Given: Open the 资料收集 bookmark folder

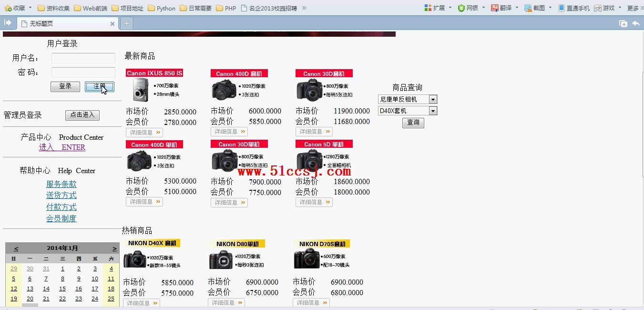Looking at the screenshot, I should [x=53, y=8].
